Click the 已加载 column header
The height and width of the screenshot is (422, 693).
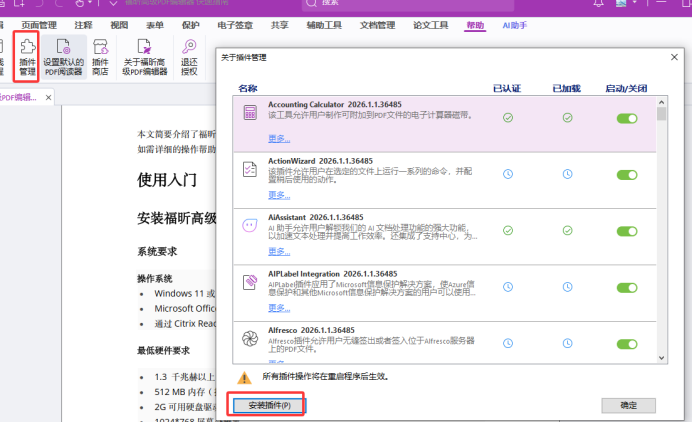click(567, 88)
